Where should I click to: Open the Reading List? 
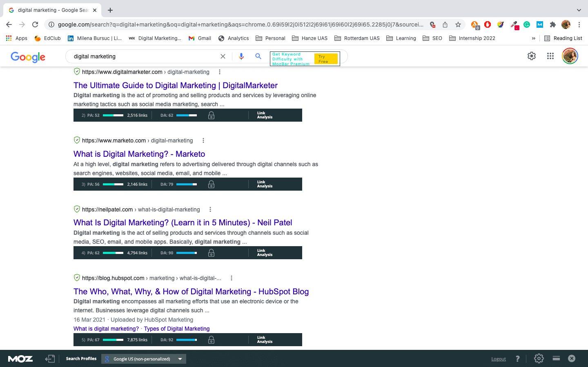563,38
